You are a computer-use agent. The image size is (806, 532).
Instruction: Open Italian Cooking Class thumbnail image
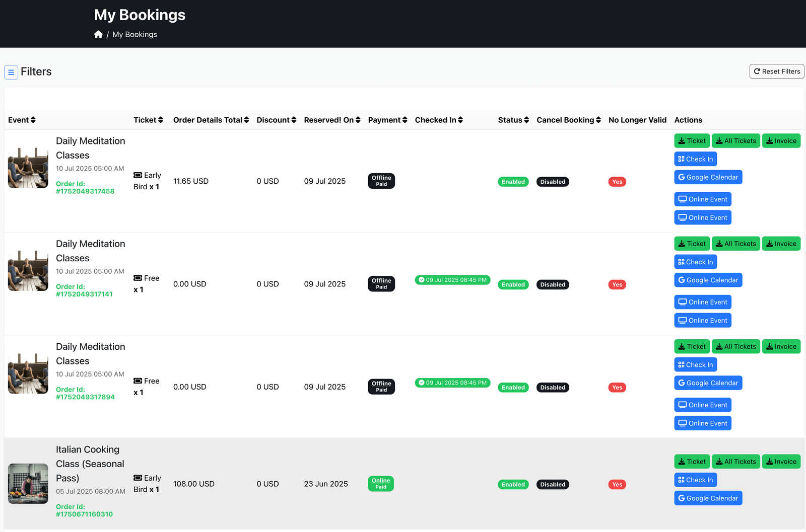tap(28, 483)
